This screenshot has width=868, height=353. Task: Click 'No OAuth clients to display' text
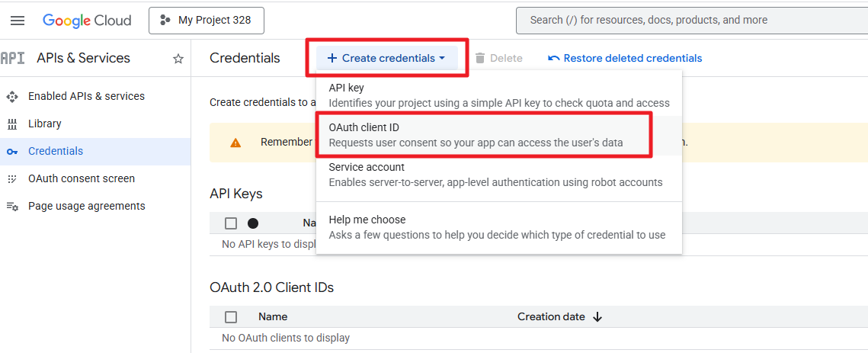pyautogui.click(x=286, y=338)
